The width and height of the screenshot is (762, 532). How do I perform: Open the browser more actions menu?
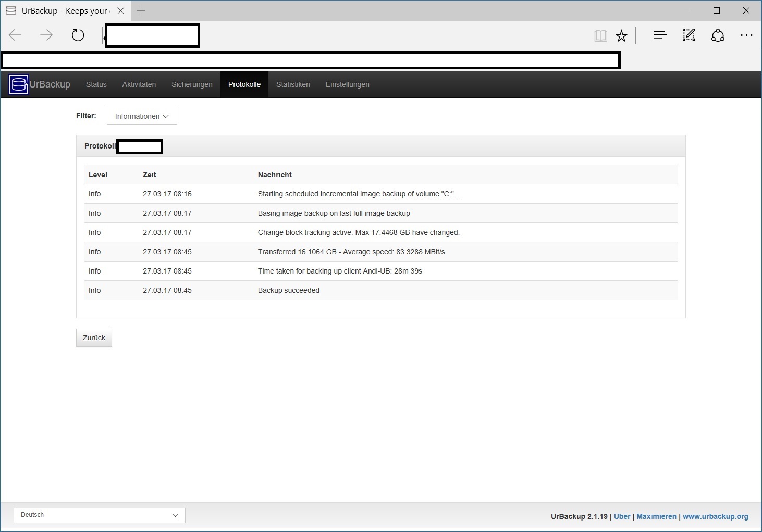[x=746, y=35]
